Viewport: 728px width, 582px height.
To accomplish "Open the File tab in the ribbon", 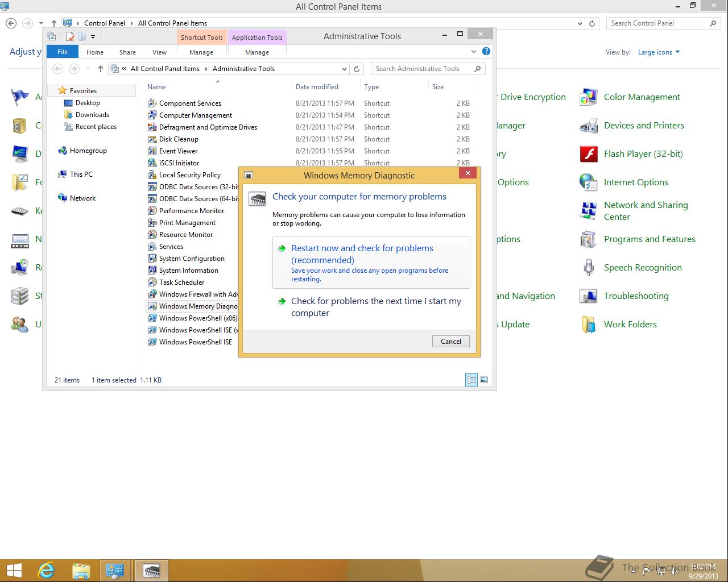I will (63, 52).
